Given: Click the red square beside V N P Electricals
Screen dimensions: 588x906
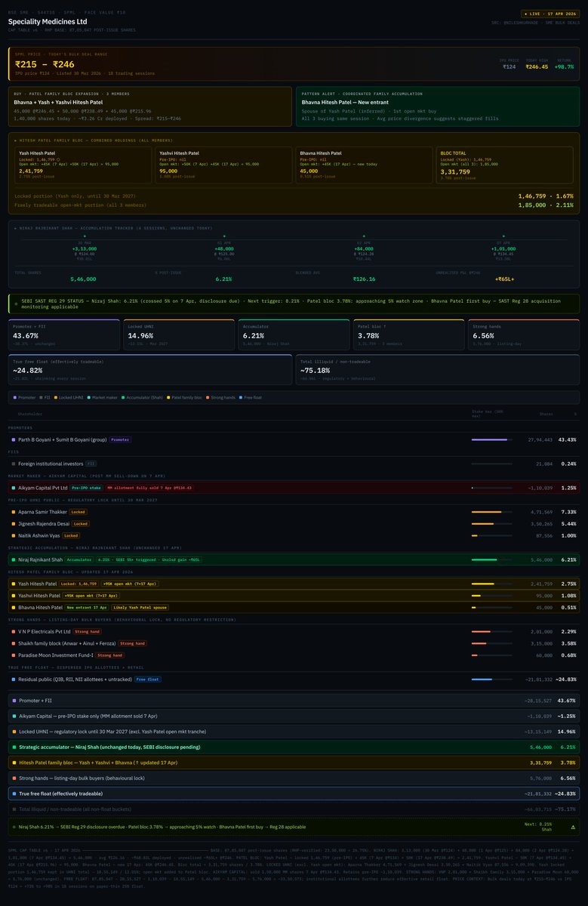Looking at the screenshot, I should click(13, 631).
